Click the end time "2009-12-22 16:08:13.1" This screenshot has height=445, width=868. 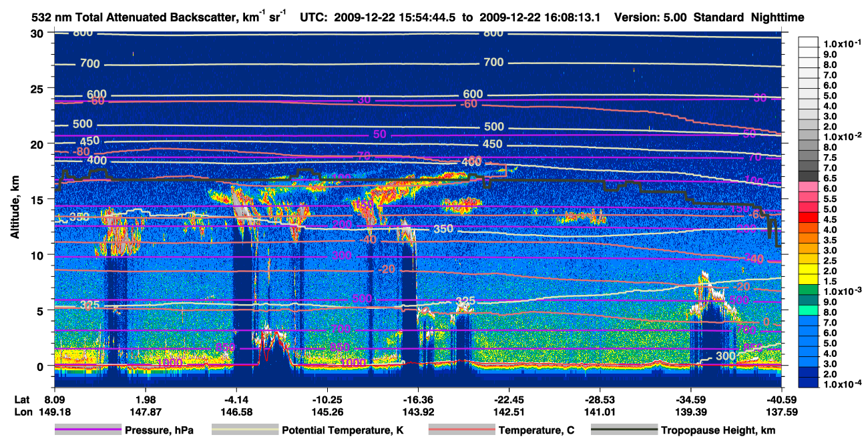pos(541,17)
